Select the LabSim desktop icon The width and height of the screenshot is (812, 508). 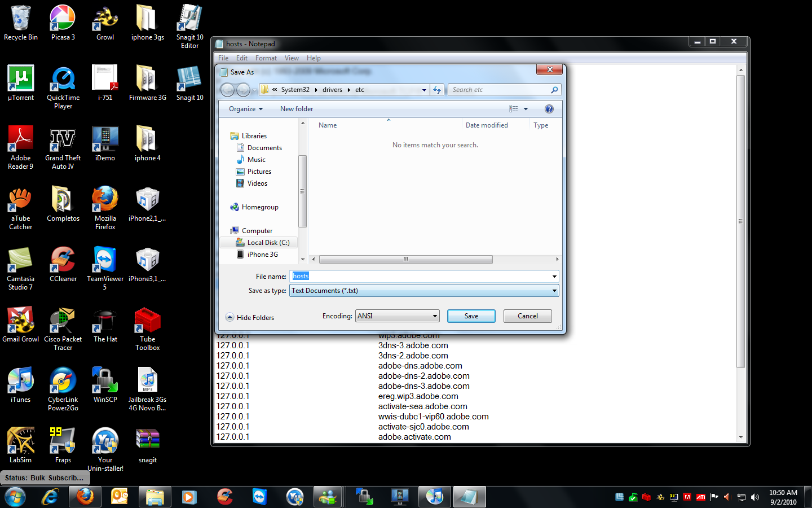click(20, 445)
